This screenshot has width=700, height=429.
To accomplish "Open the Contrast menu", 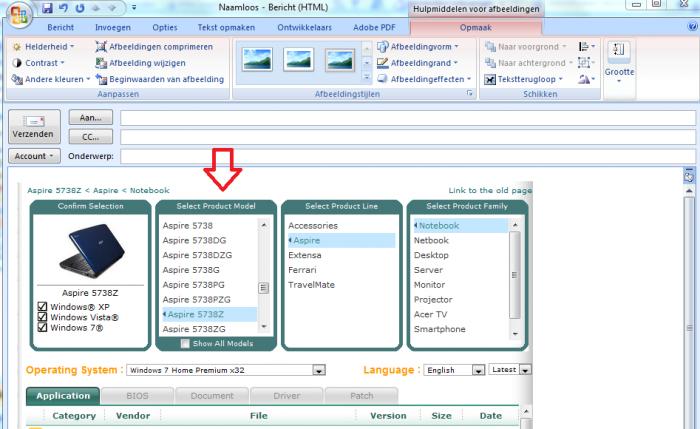I will tap(38, 63).
